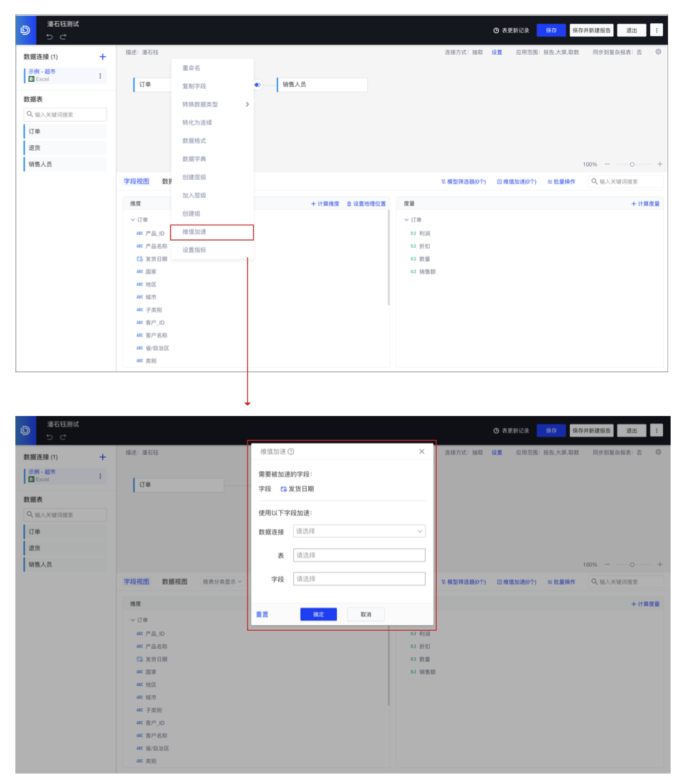Click the 设置地理位置 icon in dimension panel
The image size is (686, 784).
click(x=349, y=204)
